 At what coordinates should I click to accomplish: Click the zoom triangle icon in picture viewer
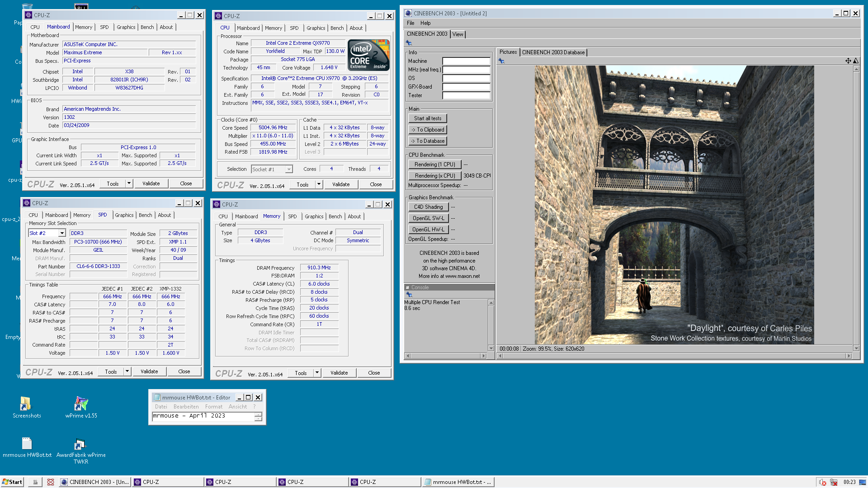[x=856, y=61]
